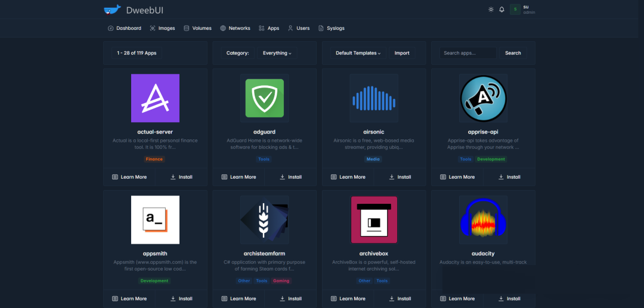Click Learn More for adguard
The height and width of the screenshot is (308, 644).
click(x=239, y=177)
